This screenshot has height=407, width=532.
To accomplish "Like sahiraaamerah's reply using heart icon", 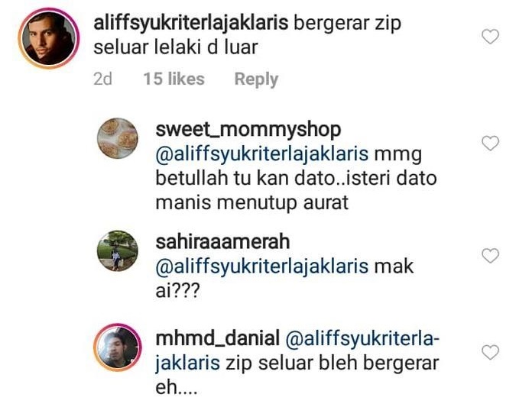I will (490, 256).
